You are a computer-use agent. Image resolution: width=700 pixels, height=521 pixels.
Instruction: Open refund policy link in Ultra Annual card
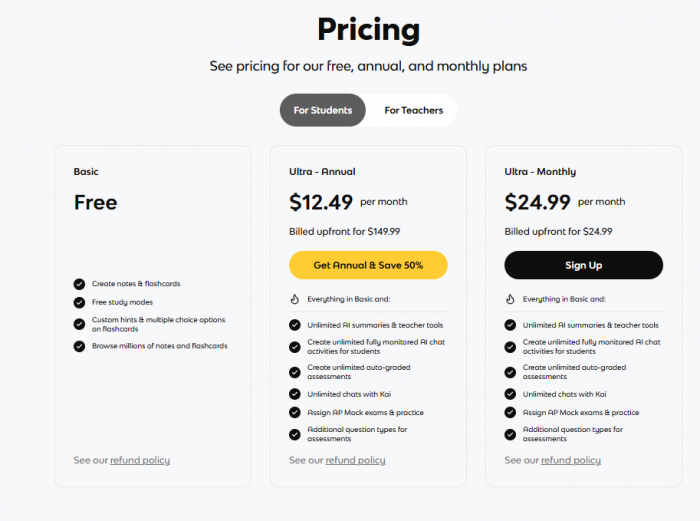pos(355,460)
